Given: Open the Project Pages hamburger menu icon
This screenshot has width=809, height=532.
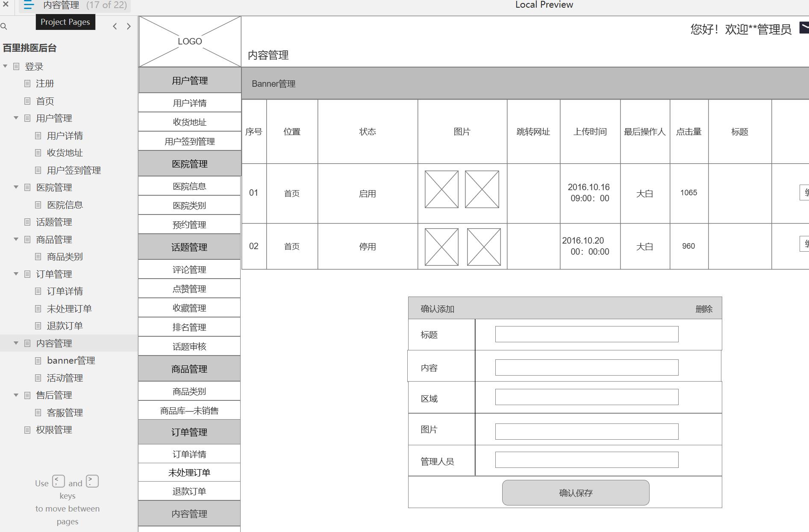Looking at the screenshot, I should [29, 5].
